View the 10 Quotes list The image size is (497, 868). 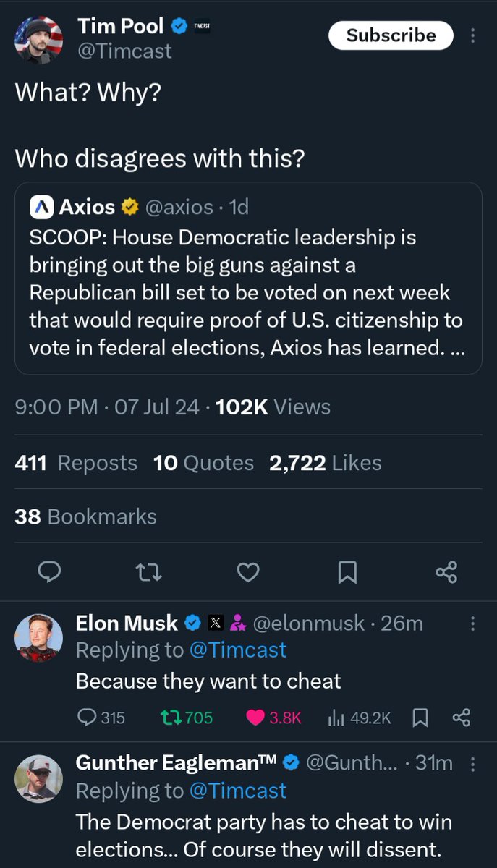click(203, 463)
